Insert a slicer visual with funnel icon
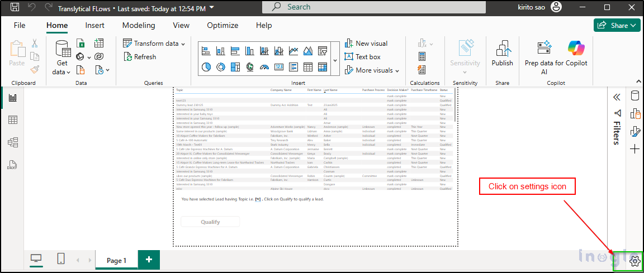The width and height of the screenshot is (644, 273). tap(323, 51)
